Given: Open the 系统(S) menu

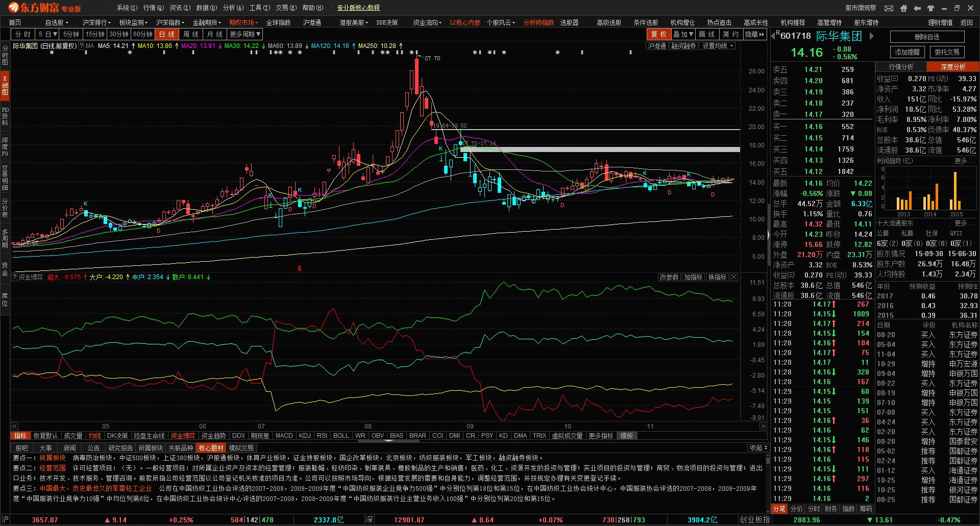Looking at the screenshot, I should coord(127,8).
